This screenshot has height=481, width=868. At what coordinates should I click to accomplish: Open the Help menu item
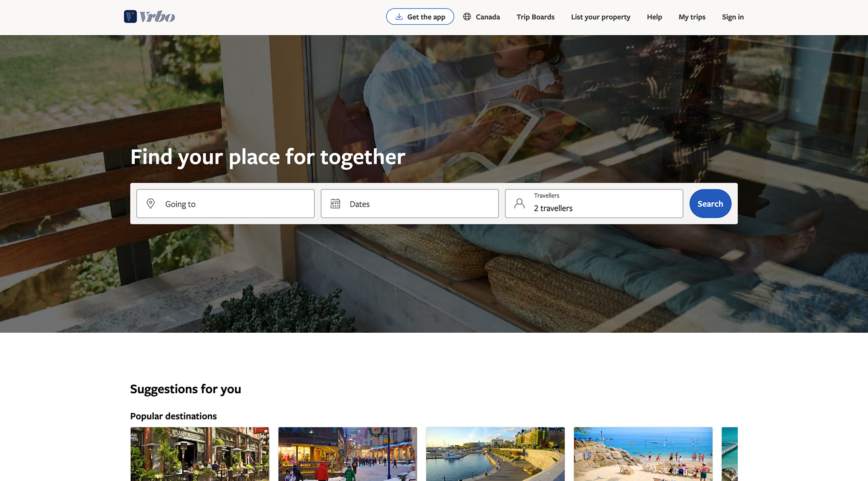point(654,17)
